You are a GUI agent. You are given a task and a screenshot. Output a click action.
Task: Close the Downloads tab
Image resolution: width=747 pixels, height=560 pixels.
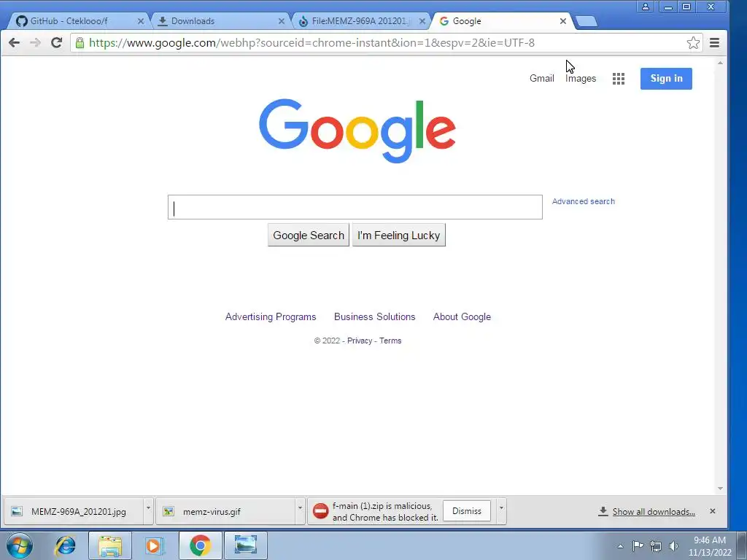click(282, 21)
